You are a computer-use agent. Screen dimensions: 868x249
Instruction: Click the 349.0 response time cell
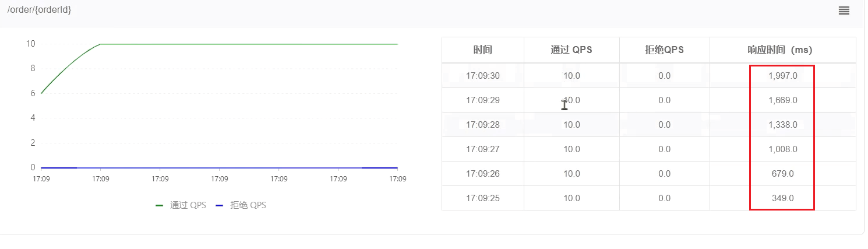pos(782,198)
